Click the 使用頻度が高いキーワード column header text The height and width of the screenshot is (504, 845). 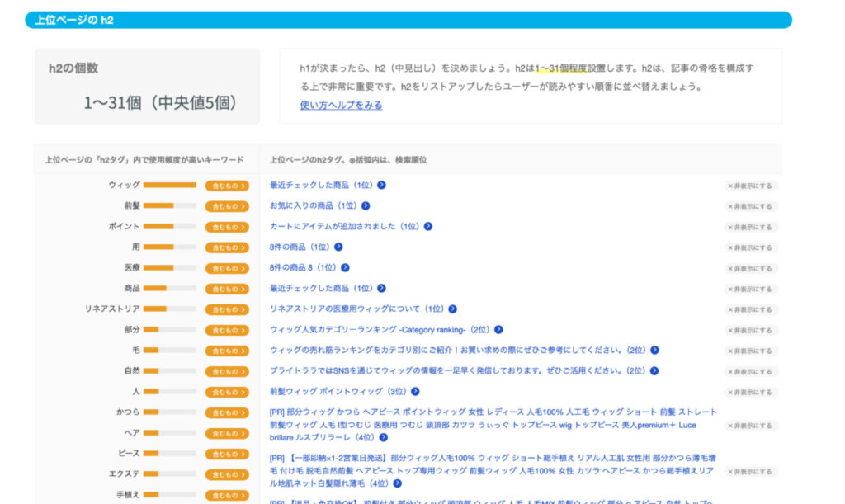click(144, 160)
